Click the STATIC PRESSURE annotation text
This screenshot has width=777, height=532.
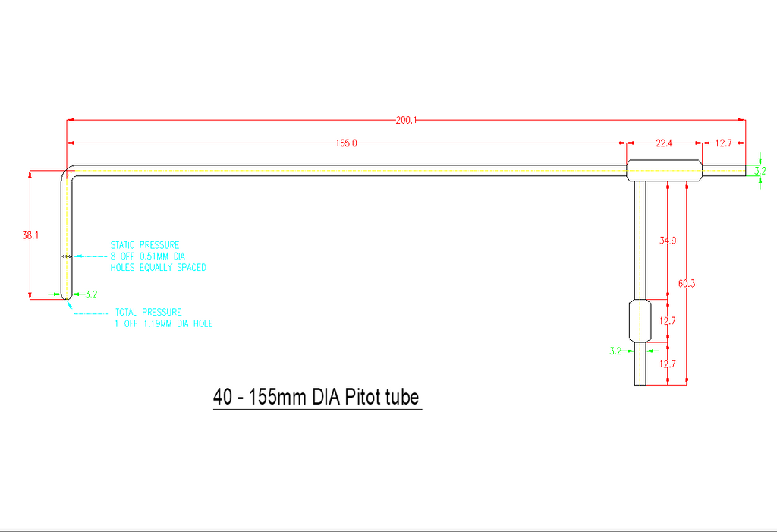coord(145,245)
